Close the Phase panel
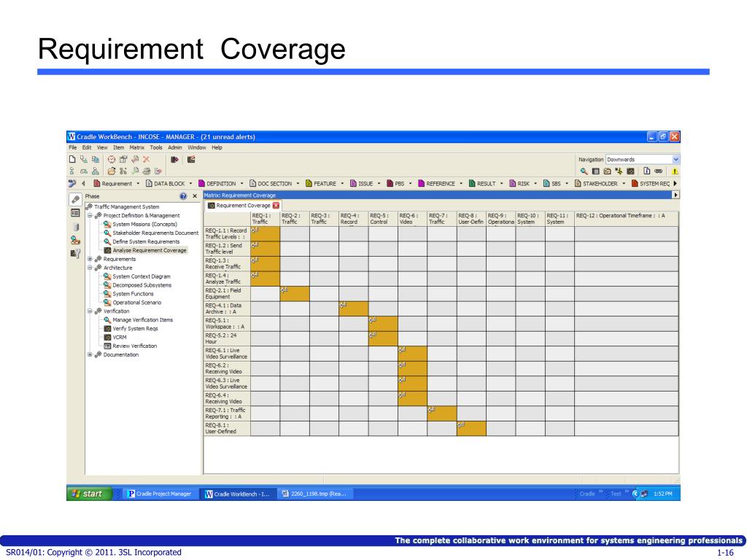The width and height of the screenshot is (747, 560). click(x=194, y=196)
